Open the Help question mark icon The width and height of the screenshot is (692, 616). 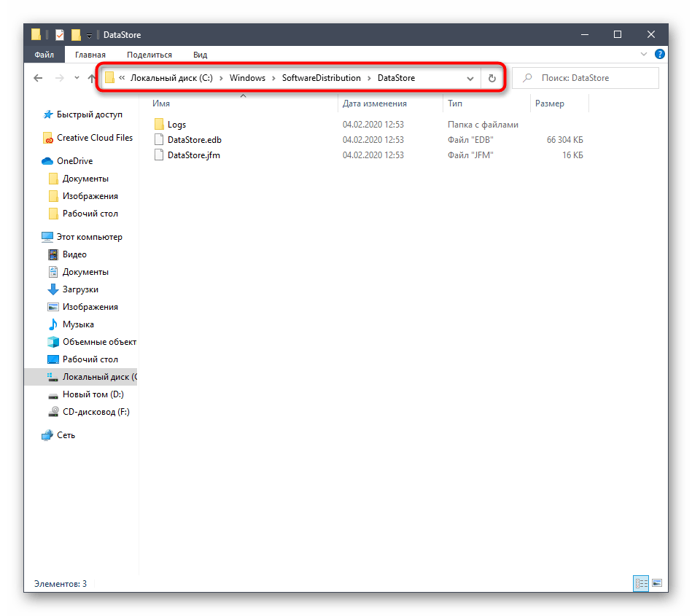(x=659, y=54)
